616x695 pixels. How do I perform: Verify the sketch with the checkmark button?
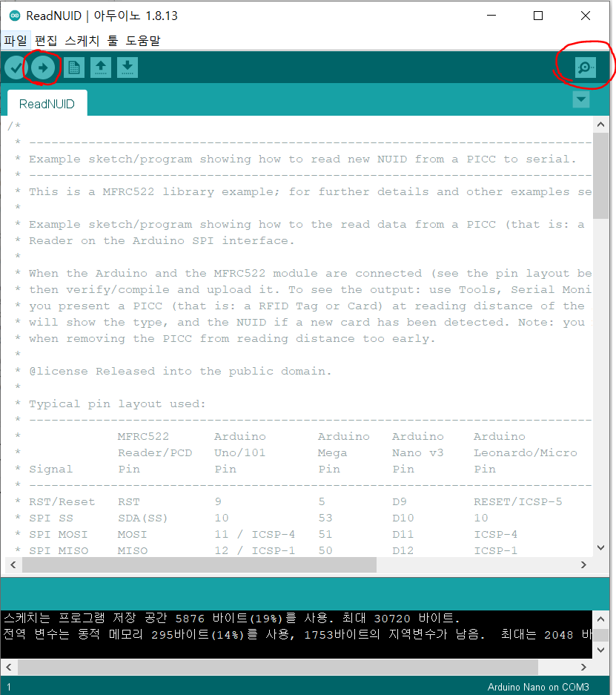(x=16, y=67)
